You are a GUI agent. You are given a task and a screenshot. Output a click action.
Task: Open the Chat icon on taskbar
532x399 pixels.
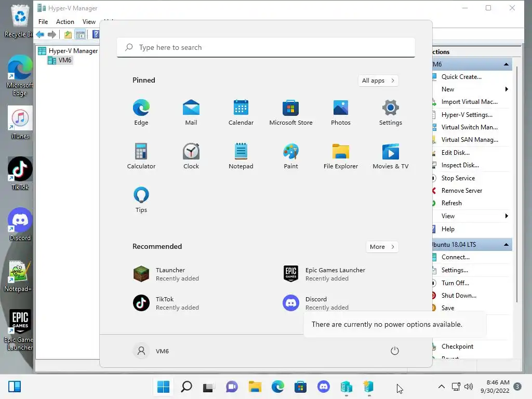pyautogui.click(x=232, y=387)
